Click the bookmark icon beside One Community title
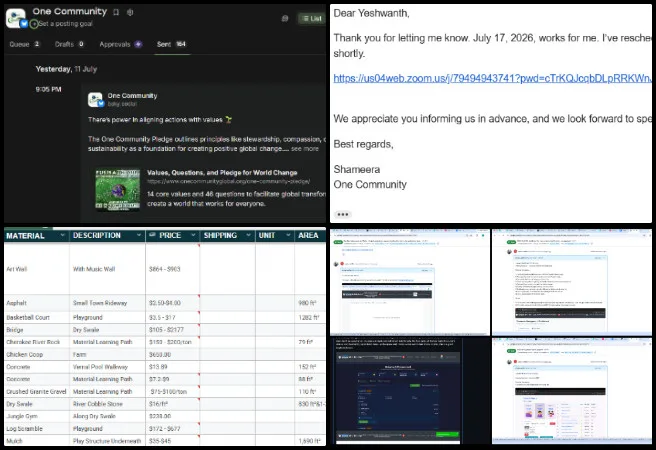 116,12
